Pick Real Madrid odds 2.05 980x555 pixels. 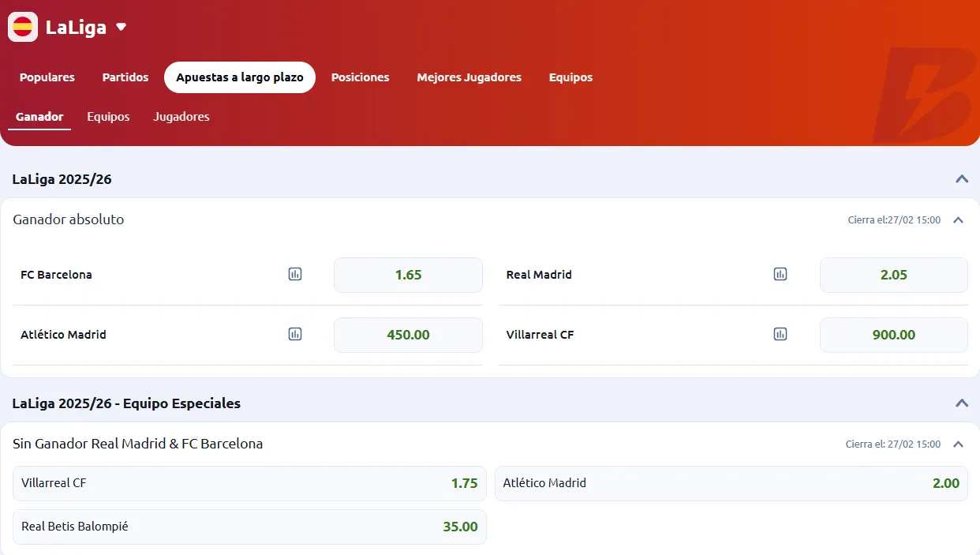[893, 276]
